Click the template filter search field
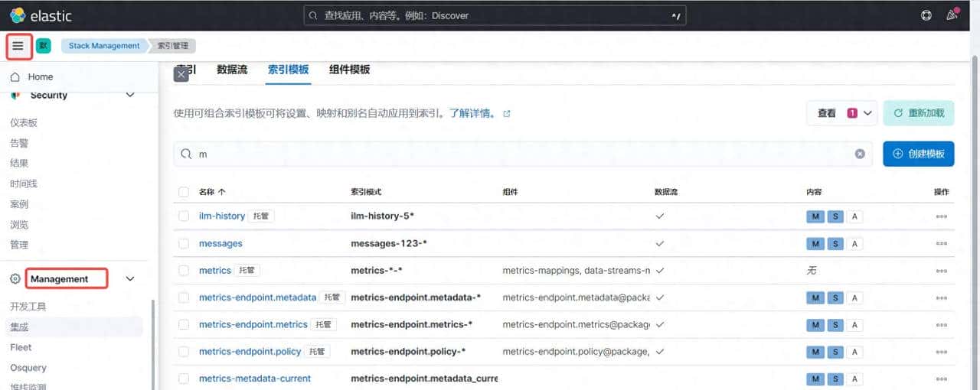 [523, 154]
